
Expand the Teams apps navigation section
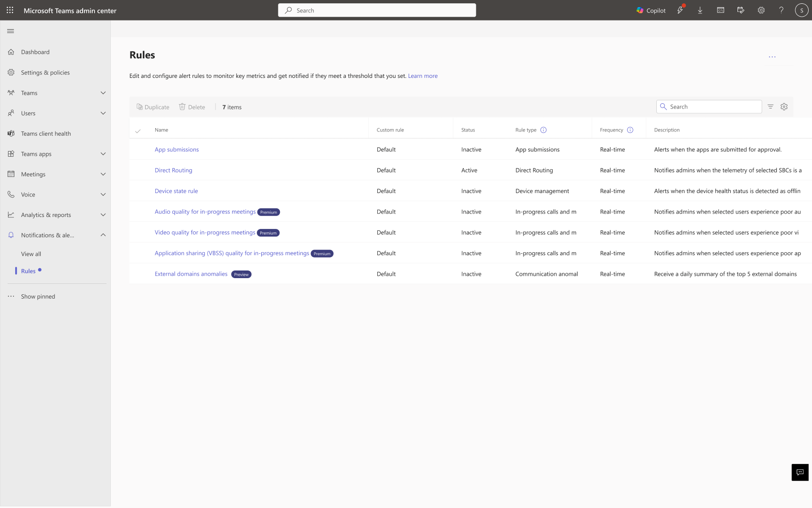point(103,154)
